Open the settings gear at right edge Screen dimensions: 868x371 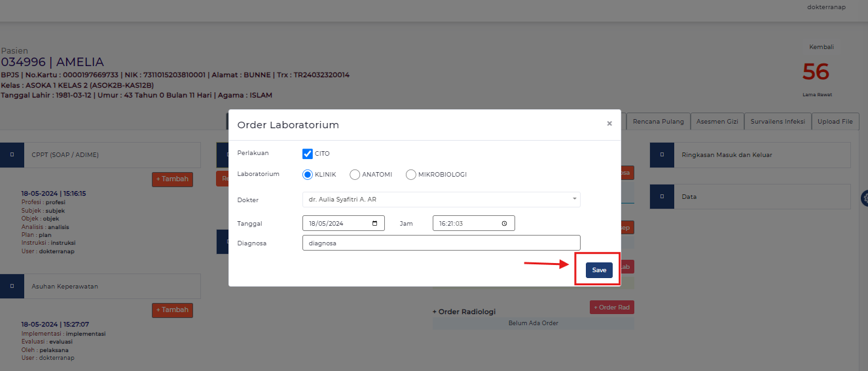(x=864, y=198)
